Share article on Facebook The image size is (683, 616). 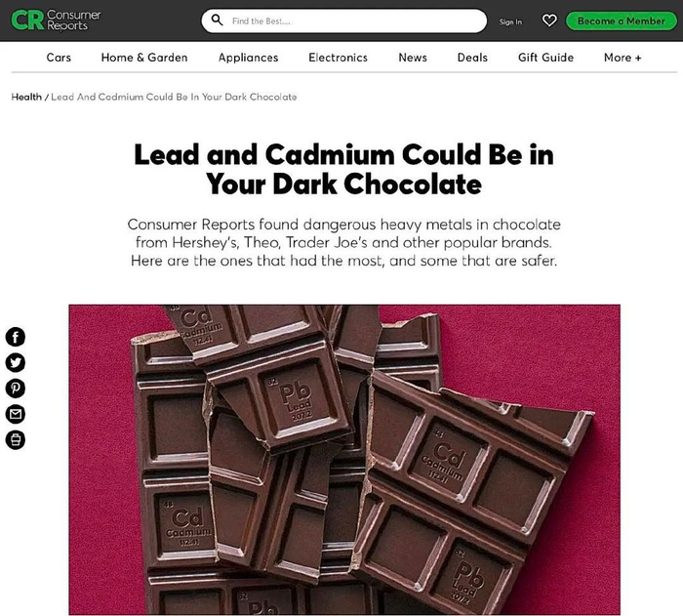16,337
